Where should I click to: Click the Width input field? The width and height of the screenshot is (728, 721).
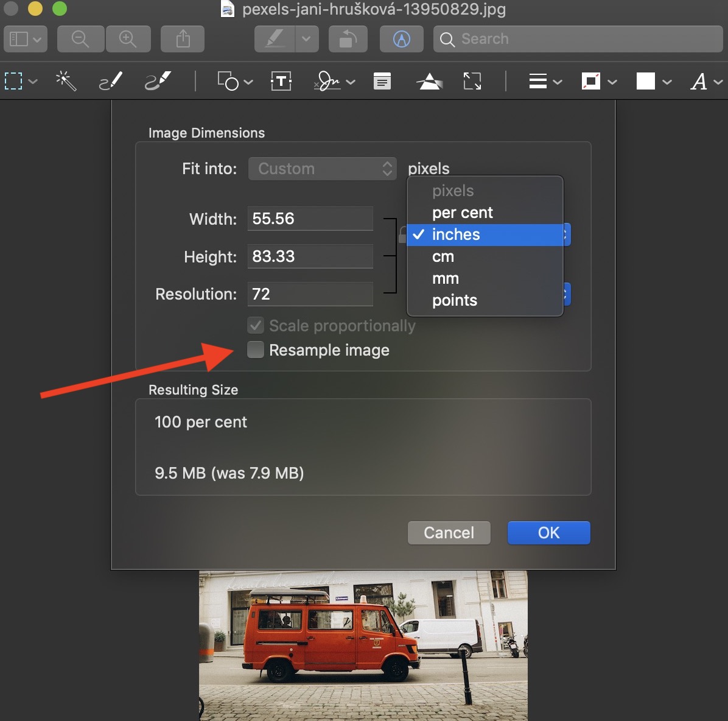310,219
